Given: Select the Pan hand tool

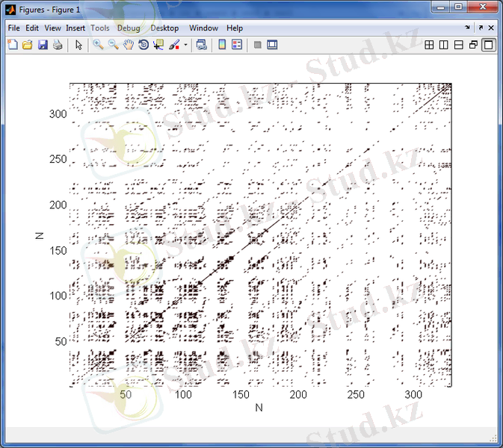Looking at the screenshot, I should [129, 45].
